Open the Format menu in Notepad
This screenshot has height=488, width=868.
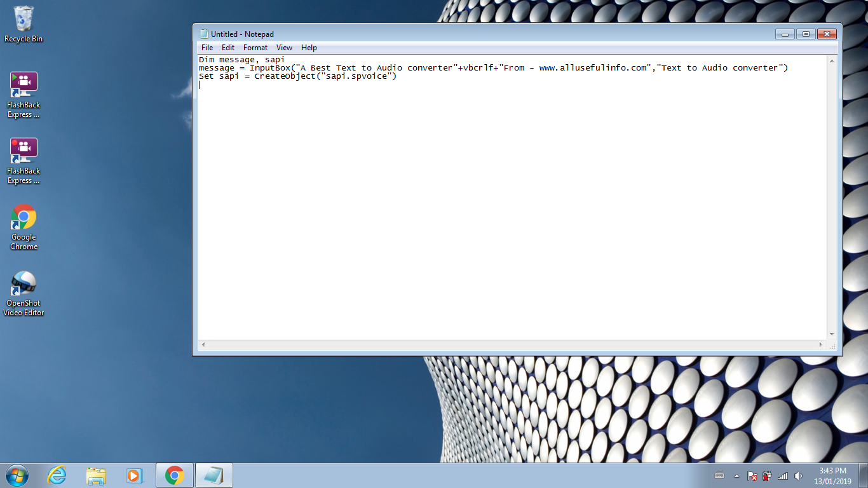(255, 48)
